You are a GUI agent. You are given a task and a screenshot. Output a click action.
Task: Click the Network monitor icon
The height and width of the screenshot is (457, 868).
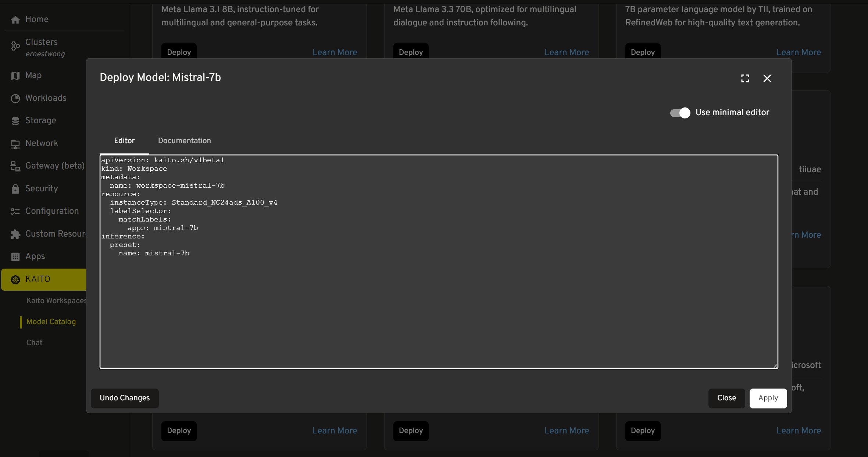pos(15,144)
